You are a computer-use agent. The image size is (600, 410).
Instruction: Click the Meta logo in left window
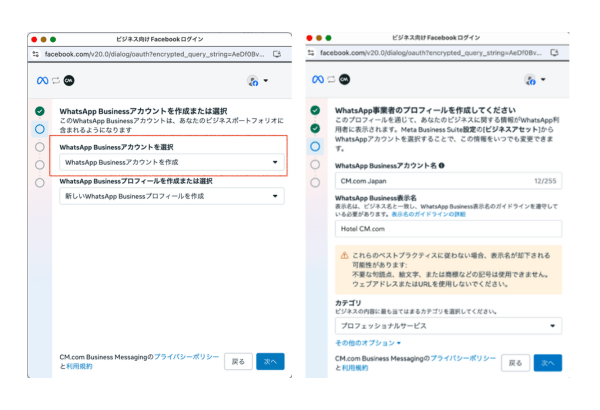(42, 80)
